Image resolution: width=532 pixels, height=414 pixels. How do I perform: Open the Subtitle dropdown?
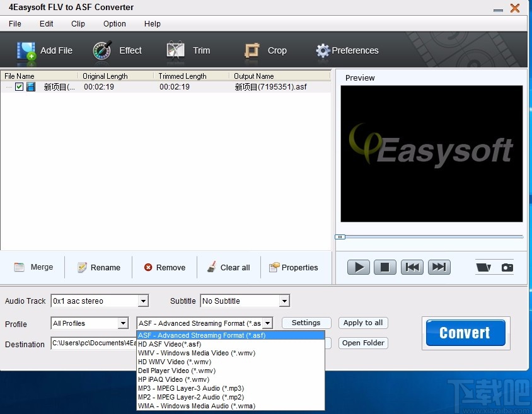[286, 301]
